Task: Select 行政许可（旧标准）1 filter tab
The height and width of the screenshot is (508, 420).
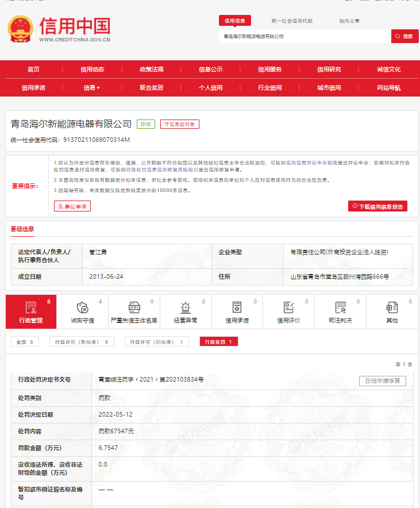Action: pyautogui.click(x=157, y=342)
